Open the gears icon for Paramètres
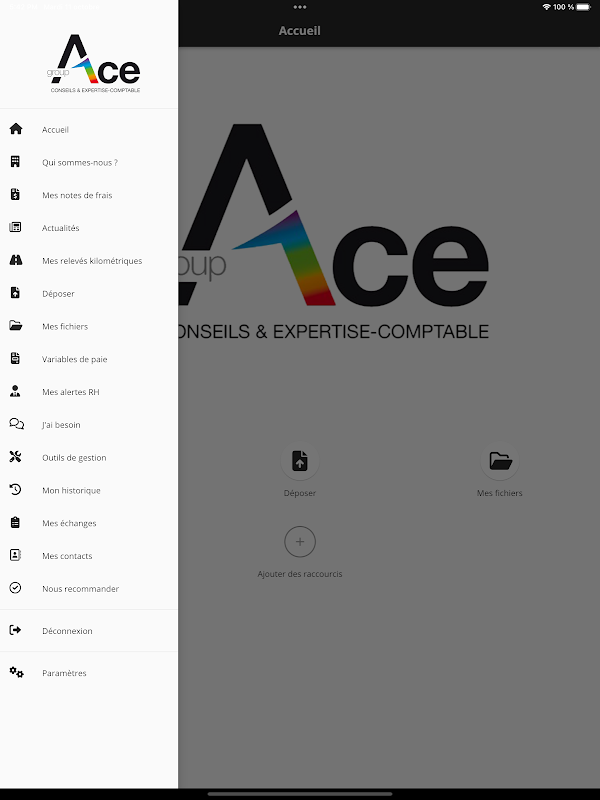The height and width of the screenshot is (800, 600). [16, 672]
